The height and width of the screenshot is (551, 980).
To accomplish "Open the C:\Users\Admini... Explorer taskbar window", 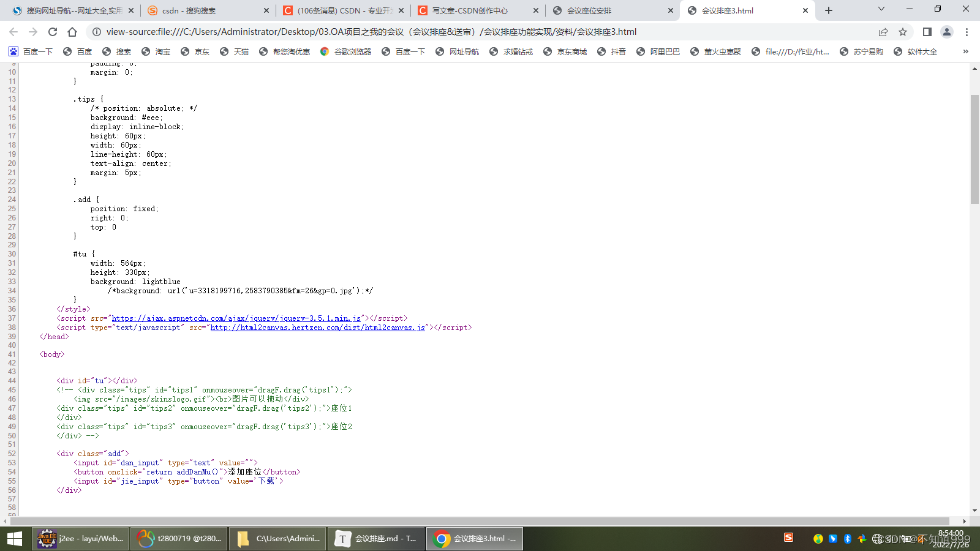I will 278,539.
